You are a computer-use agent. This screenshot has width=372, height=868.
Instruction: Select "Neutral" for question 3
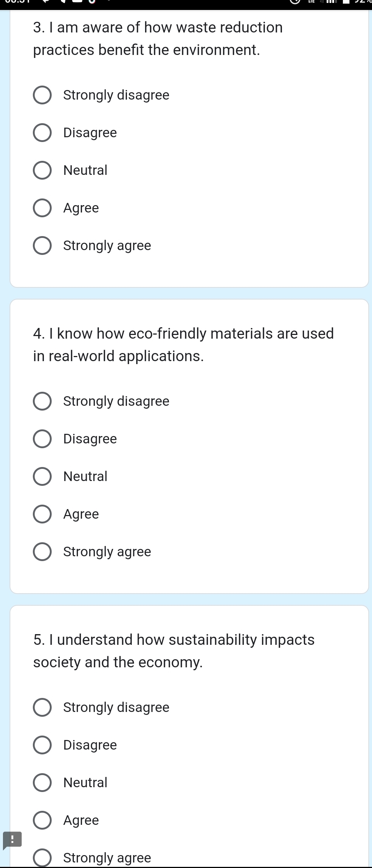(x=42, y=170)
